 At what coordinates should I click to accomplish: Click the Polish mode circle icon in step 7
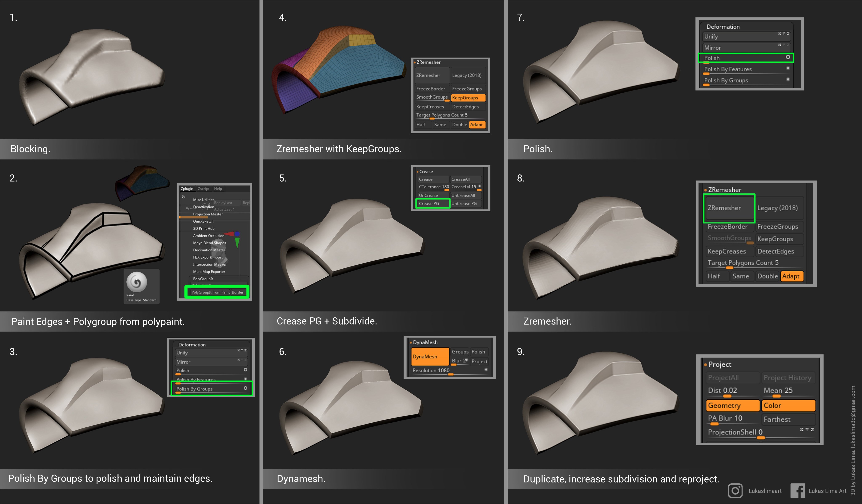(x=788, y=57)
